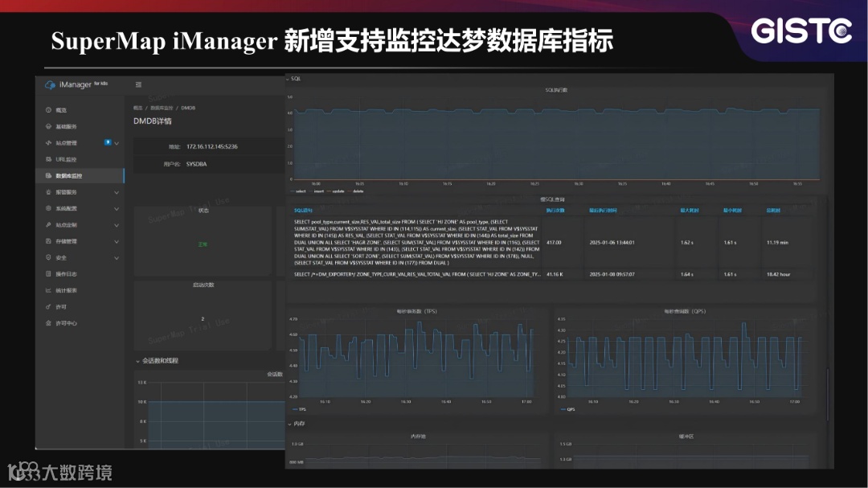Click the 概览 sidebar icon
868x488 pixels.
(49, 110)
